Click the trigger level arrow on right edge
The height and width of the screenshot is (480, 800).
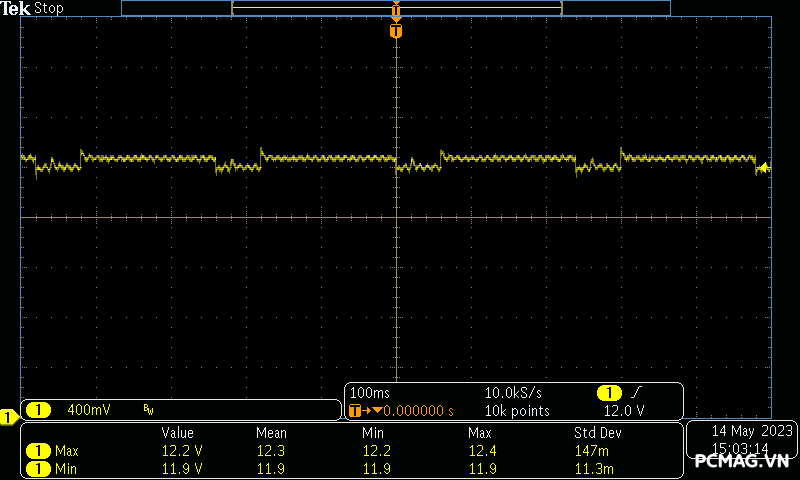tap(764, 168)
